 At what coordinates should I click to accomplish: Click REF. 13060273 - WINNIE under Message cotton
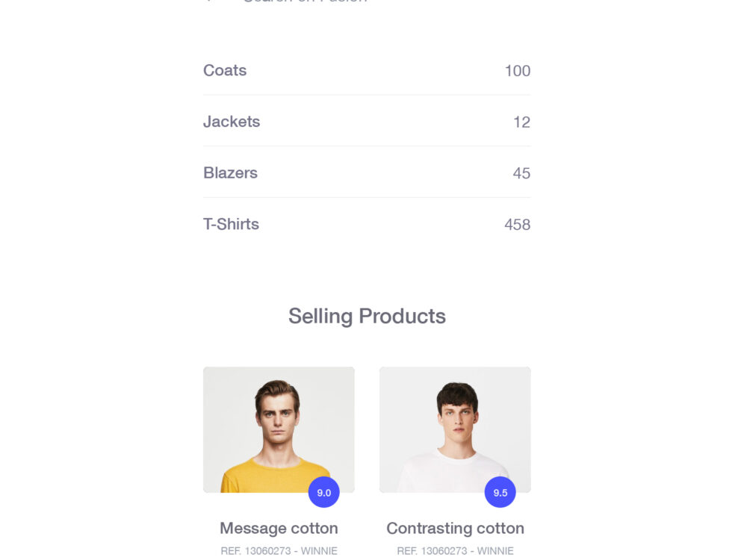click(278, 551)
